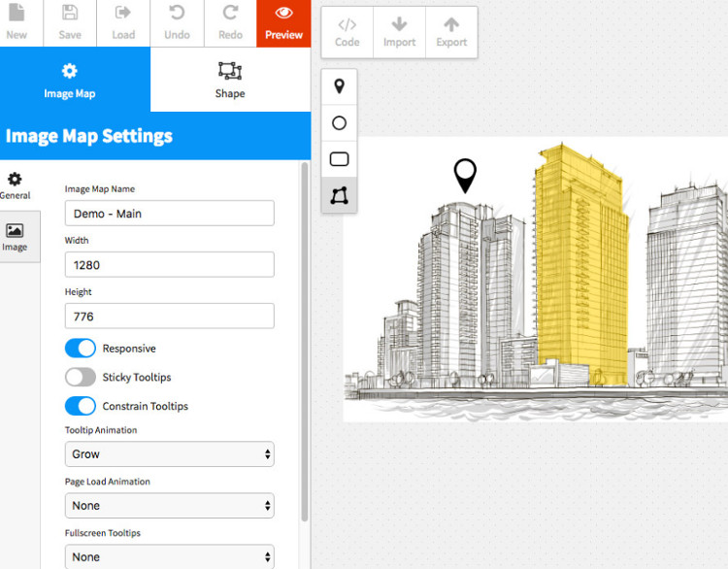The width and height of the screenshot is (728, 569).
Task: Open the Preview mode
Action: coord(283,23)
